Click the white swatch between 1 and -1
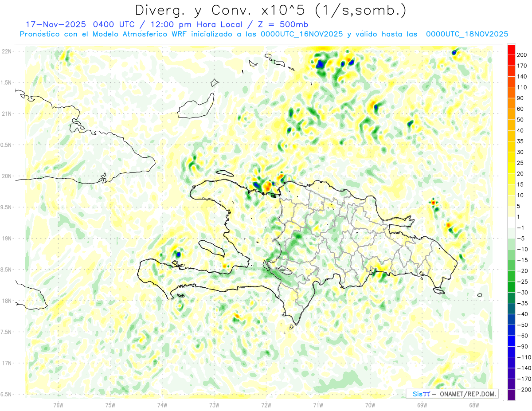The image size is (532, 411). 511,223
